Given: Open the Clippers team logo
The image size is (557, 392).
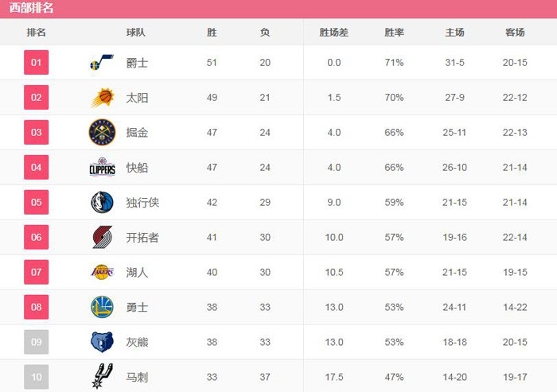Looking at the screenshot, I should click(x=102, y=167).
